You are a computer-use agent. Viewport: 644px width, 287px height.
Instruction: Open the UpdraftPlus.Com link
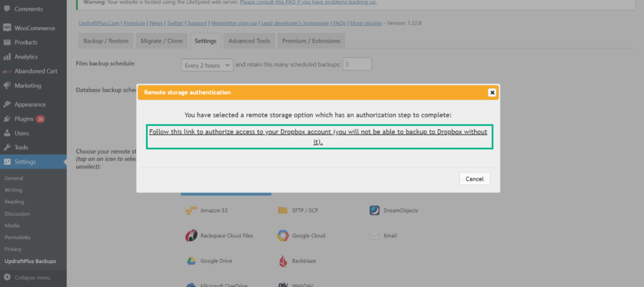click(99, 23)
